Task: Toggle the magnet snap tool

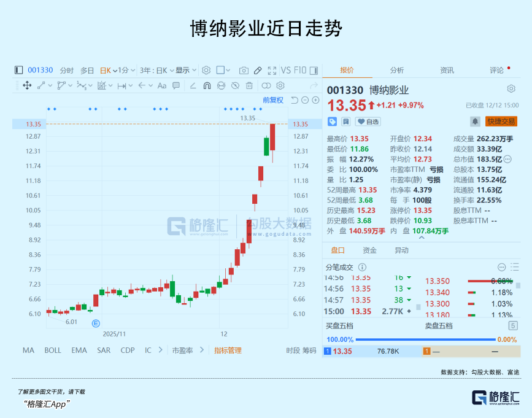Action: pos(207,85)
